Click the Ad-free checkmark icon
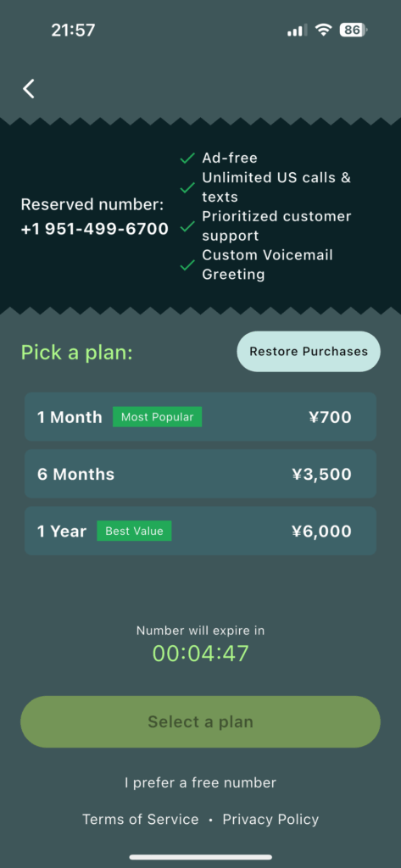Image resolution: width=401 pixels, height=868 pixels. (x=187, y=159)
